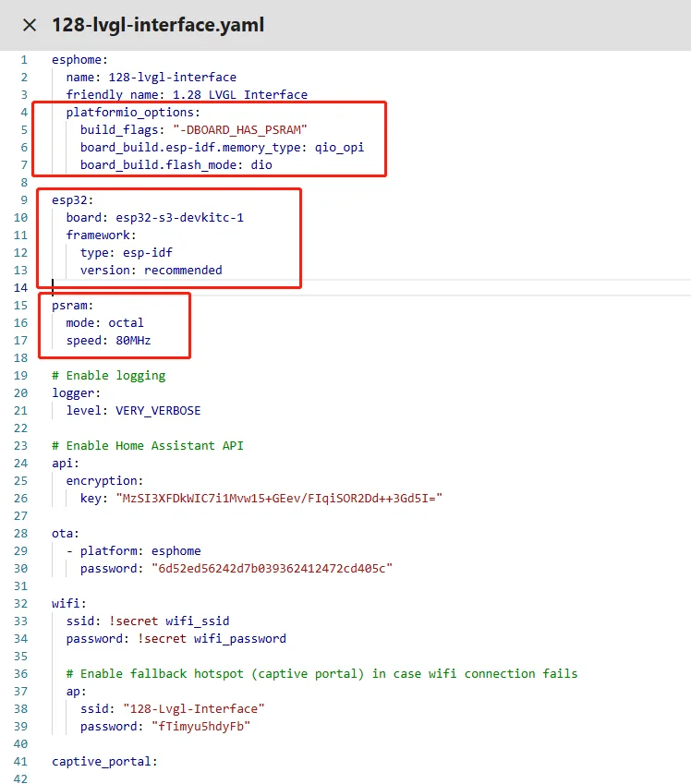Viewport: 691px width, 784px height.
Task: Click the VERY_VERBOSE logger level value
Action: tap(158, 410)
